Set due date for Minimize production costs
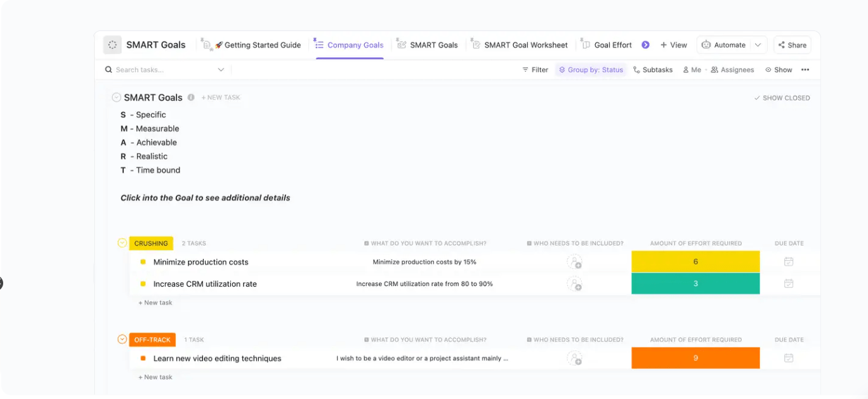The image size is (868, 399). click(789, 261)
